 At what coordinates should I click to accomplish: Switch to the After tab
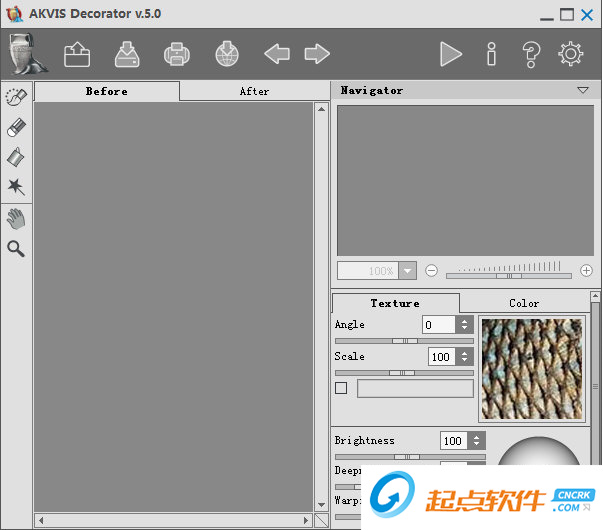[x=254, y=91]
